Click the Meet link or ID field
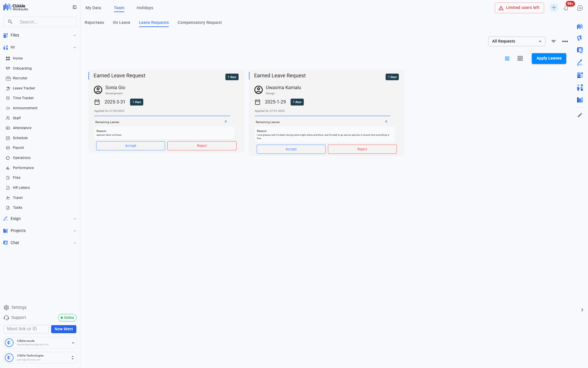 click(x=26, y=329)
